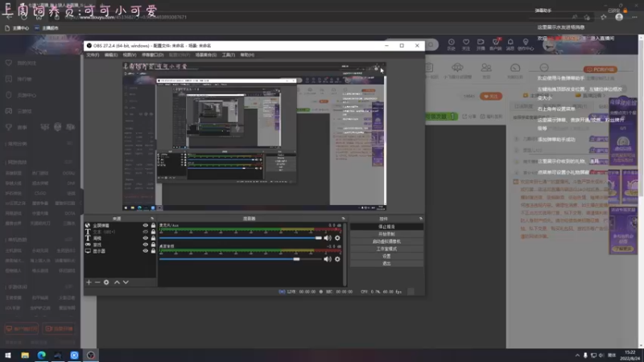
Task: Pop out the 控件 controls dock
Action: tap(420, 219)
